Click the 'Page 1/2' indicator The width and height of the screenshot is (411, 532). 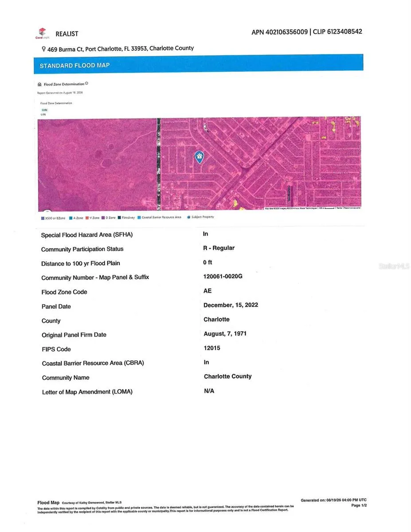(x=359, y=505)
